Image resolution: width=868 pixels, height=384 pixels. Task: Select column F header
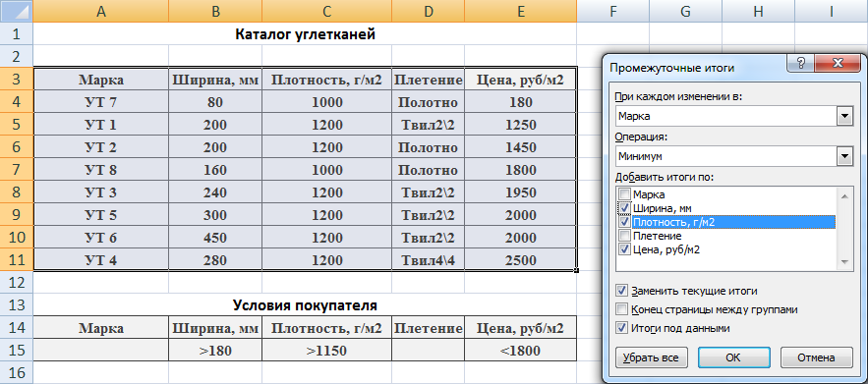click(x=612, y=11)
